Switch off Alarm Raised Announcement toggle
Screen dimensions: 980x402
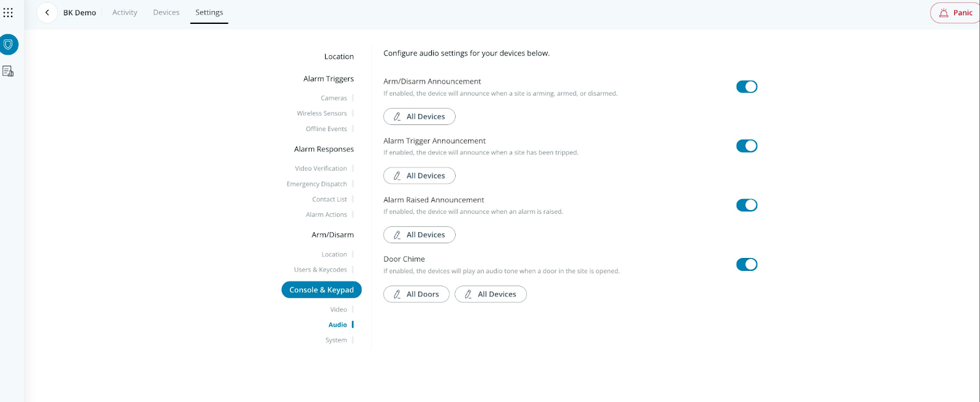pyautogui.click(x=747, y=205)
